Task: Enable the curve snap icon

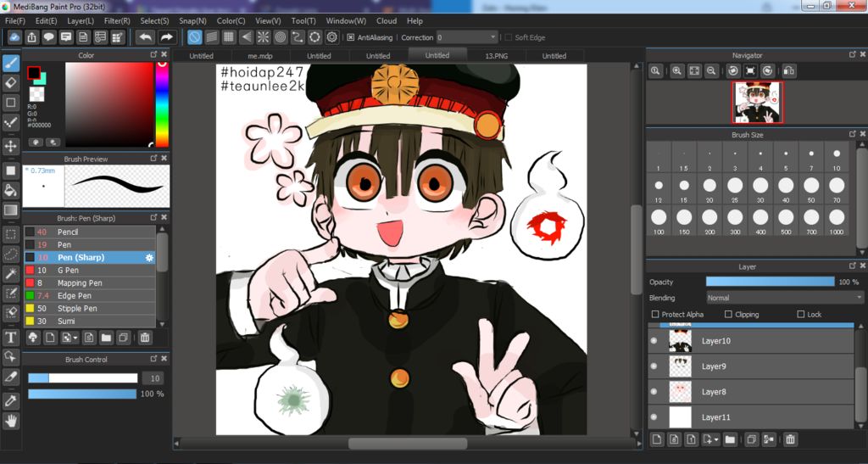Action: tap(298, 37)
